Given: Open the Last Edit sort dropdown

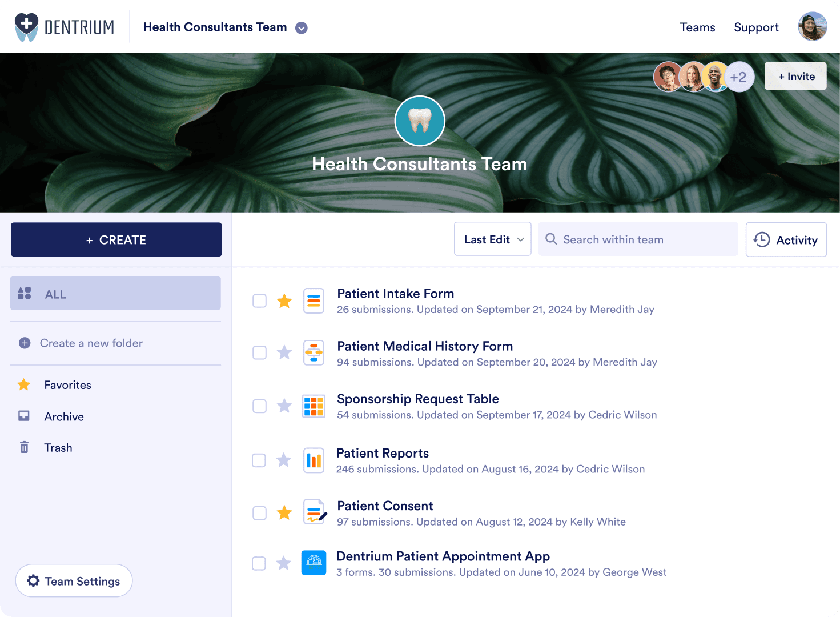Looking at the screenshot, I should tap(492, 239).
